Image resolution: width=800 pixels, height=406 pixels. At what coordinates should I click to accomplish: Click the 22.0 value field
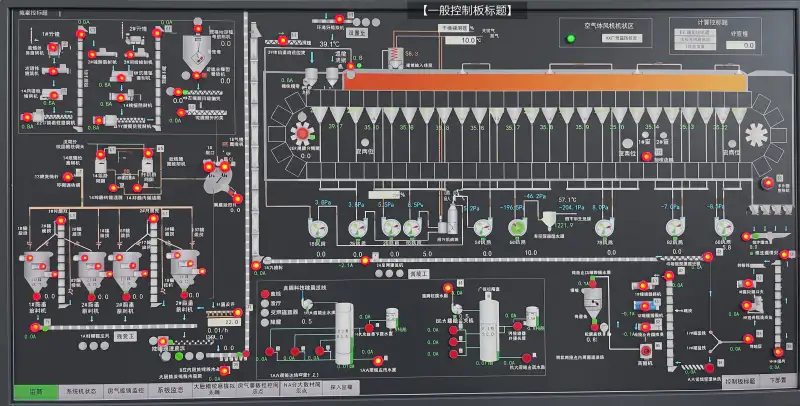click(x=224, y=322)
